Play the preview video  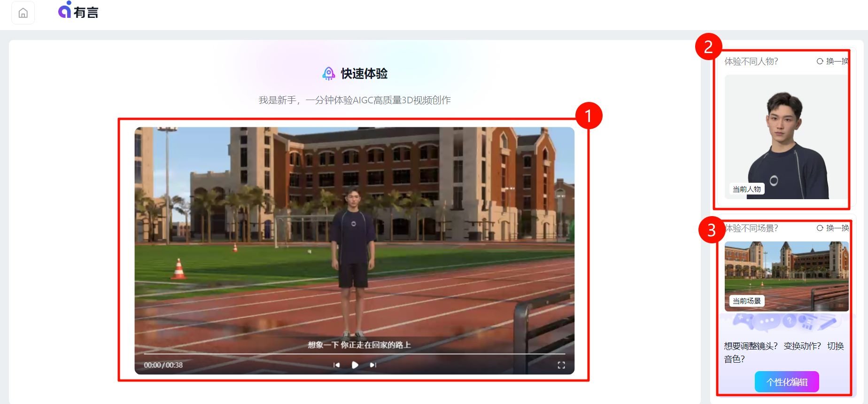coord(355,365)
